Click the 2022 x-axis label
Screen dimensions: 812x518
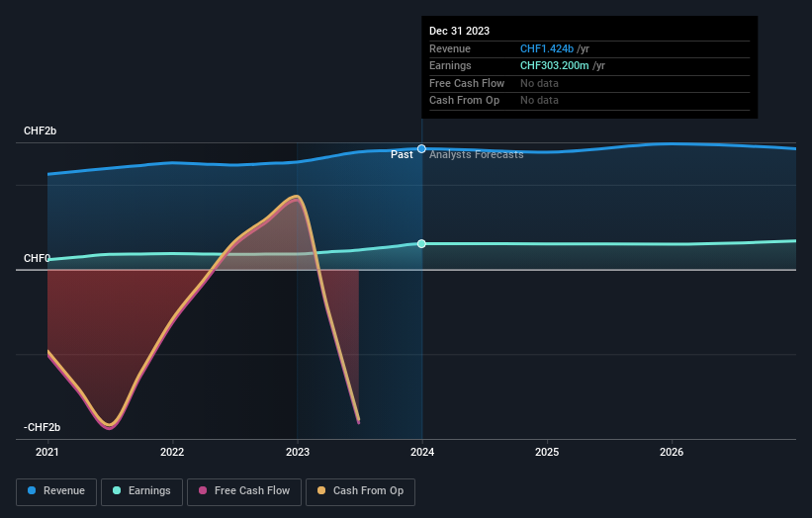[x=172, y=453]
